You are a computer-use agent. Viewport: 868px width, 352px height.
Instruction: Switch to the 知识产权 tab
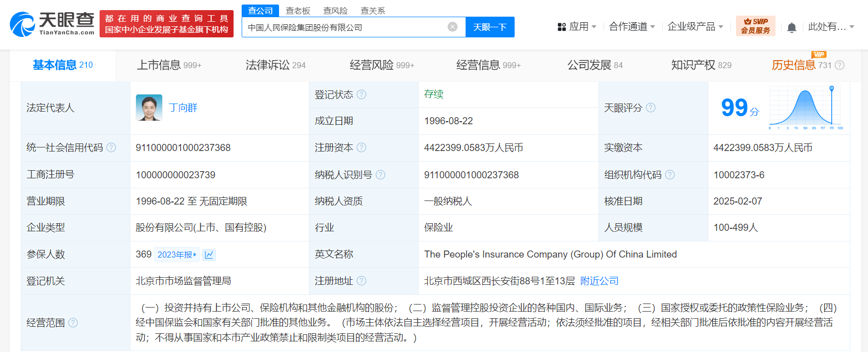701,65
